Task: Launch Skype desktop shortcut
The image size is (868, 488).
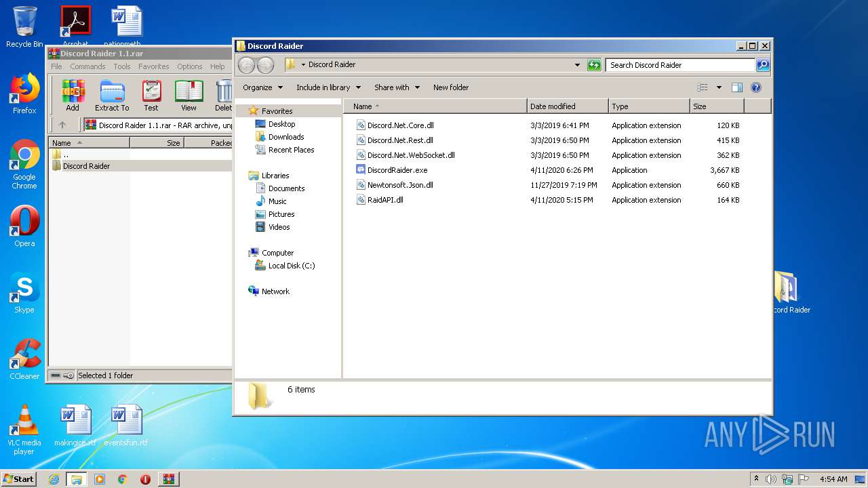Action: [24, 293]
